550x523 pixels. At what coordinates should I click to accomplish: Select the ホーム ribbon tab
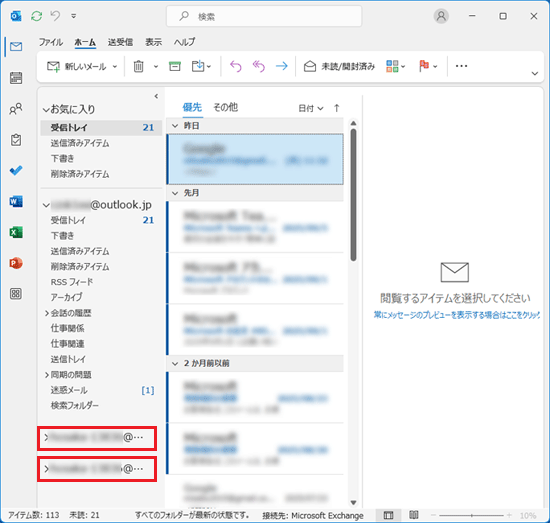85,42
